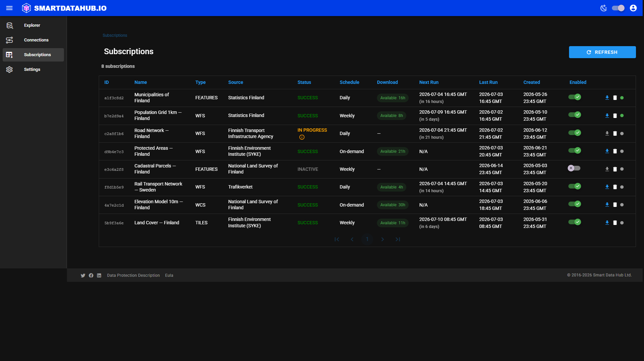Disable the Rail Transport Network Sweden toggle
The height and width of the screenshot is (361, 644).
tap(574, 187)
